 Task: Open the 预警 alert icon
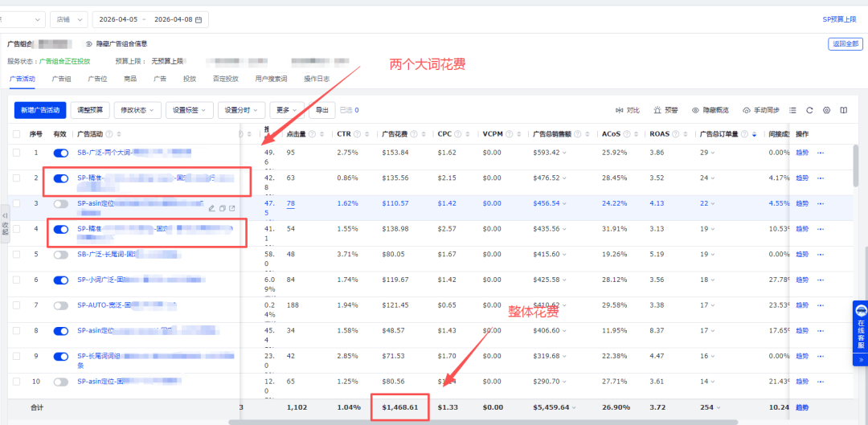(x=657, y=110)
